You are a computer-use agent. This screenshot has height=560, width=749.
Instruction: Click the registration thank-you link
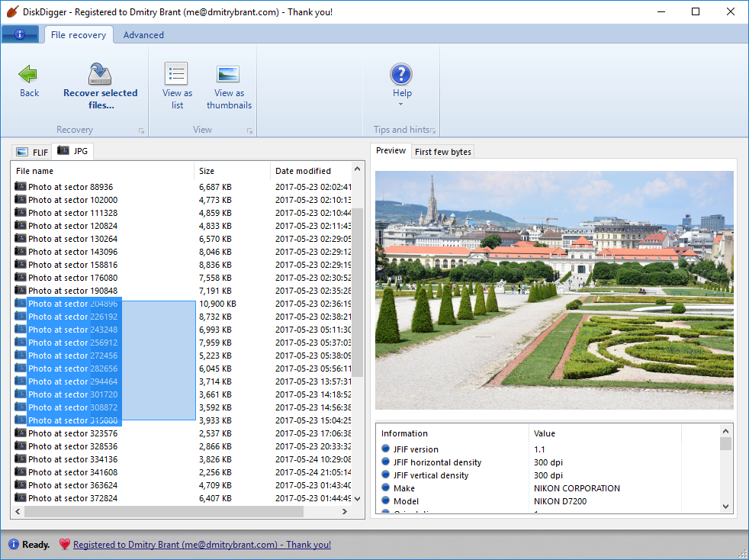[x=202, y=545]
